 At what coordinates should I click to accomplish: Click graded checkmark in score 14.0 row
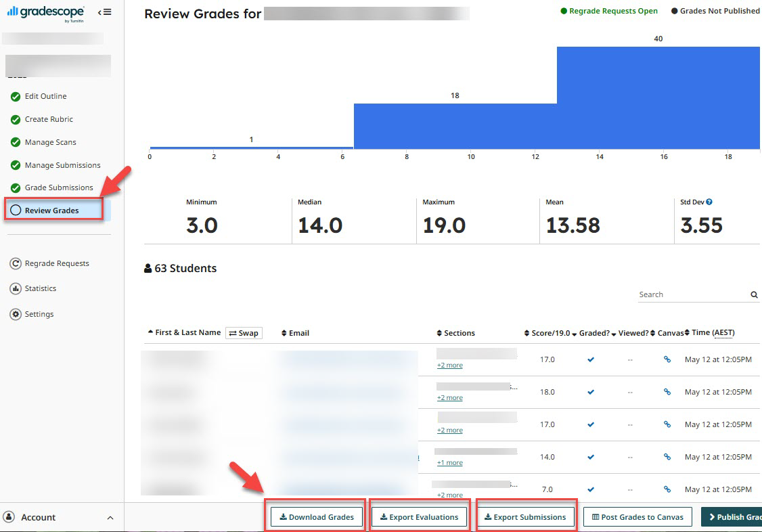click(591, 457)
